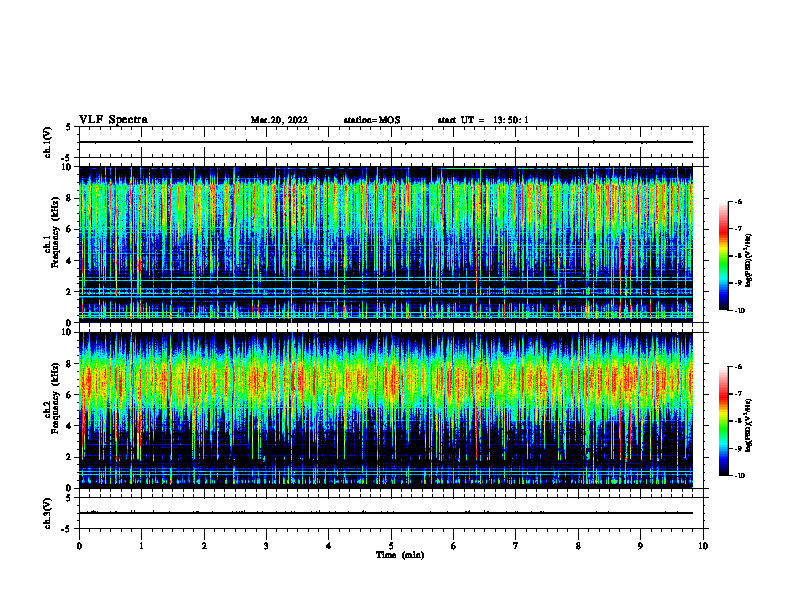This screenshot has width=792, height=612.
Task: Click the "10" tick on the time axis
Action: pyautogui.click(x=703, y=546)
